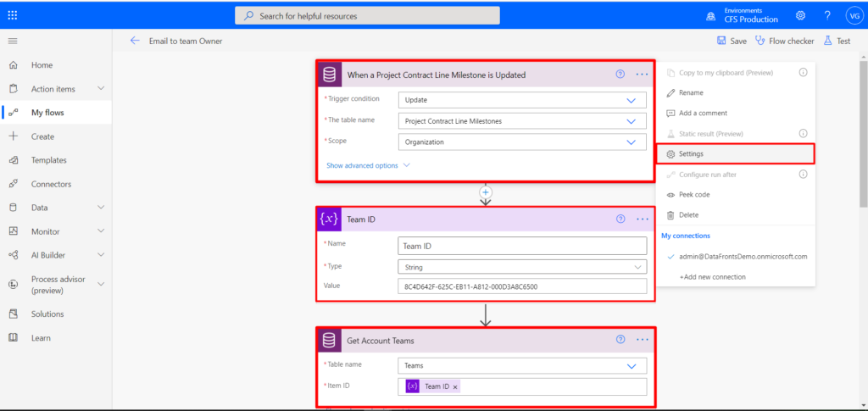Open Connectors in the sidebar
Viewport: 868px width, 411px height.
point(51,184)
